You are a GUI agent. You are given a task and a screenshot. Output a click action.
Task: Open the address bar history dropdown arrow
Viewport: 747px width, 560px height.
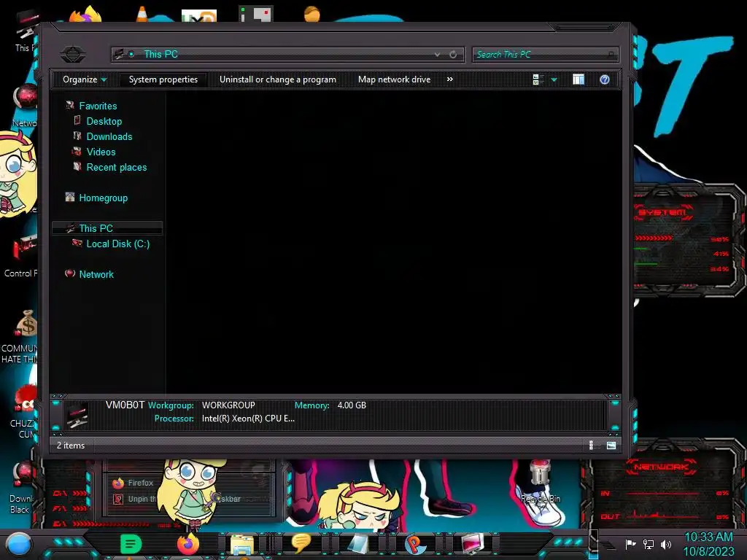pos(437,54)
